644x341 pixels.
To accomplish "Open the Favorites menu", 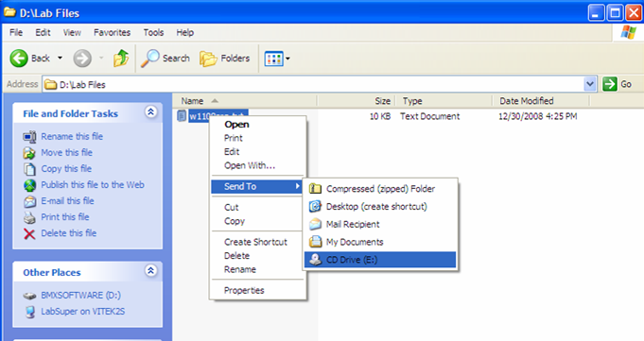I will coord(113,32).
